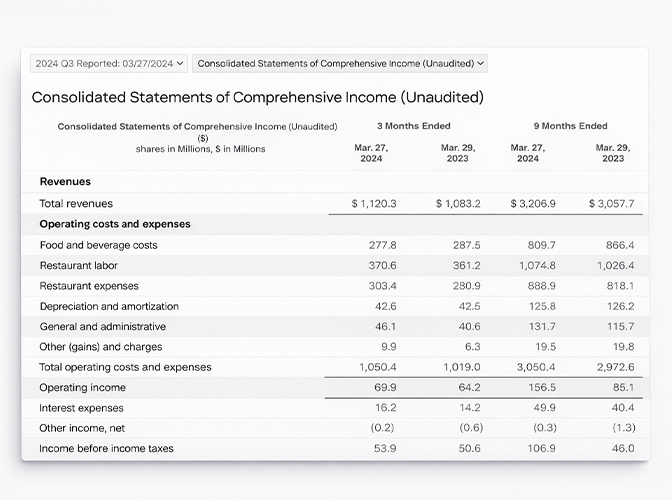Select the 3 Months Ended column header

coord(413,126)
